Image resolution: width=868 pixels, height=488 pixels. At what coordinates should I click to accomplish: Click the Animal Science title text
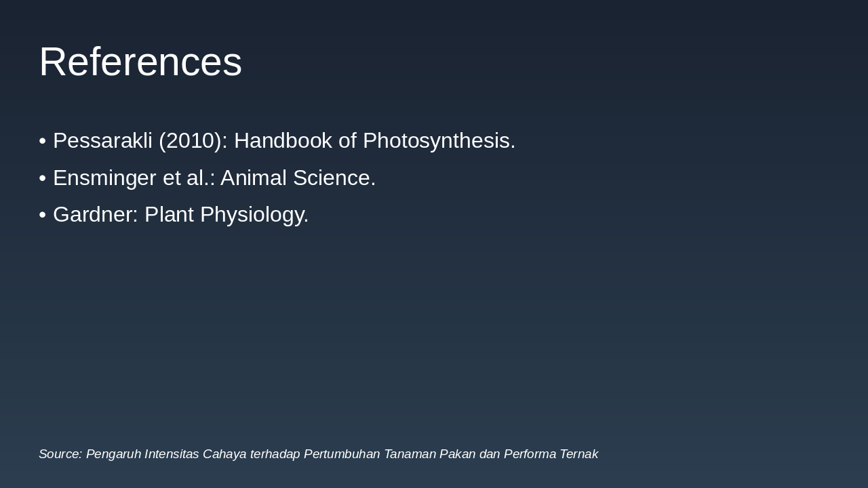click(x=298, y=178)
